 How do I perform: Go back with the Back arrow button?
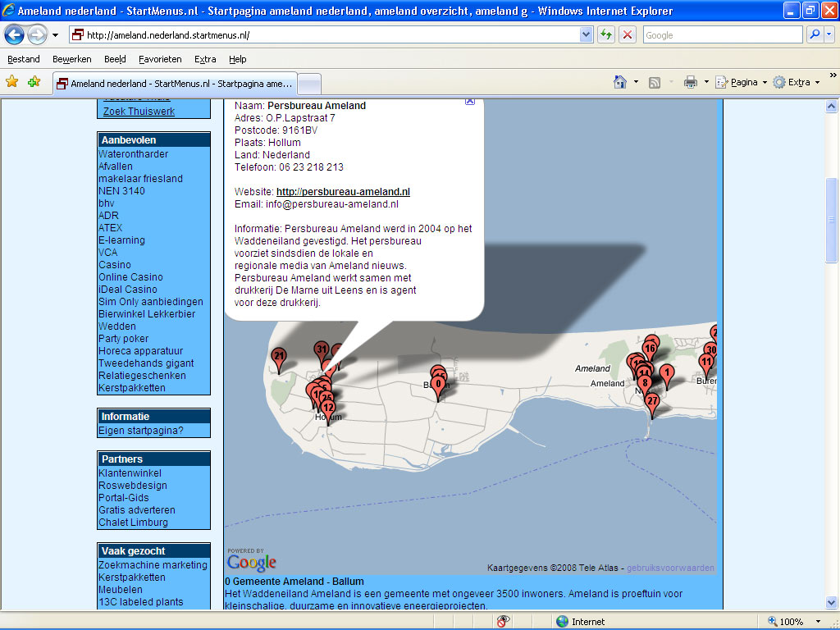15,34
